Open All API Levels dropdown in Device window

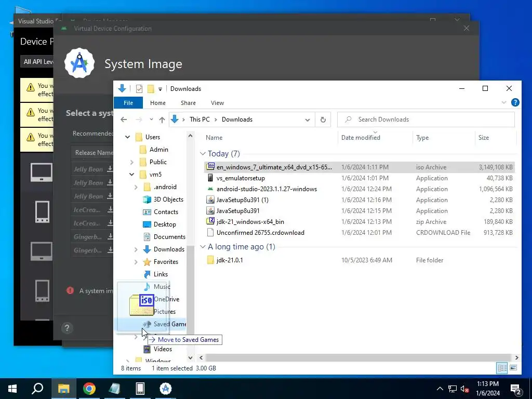(x=37, y=62)
